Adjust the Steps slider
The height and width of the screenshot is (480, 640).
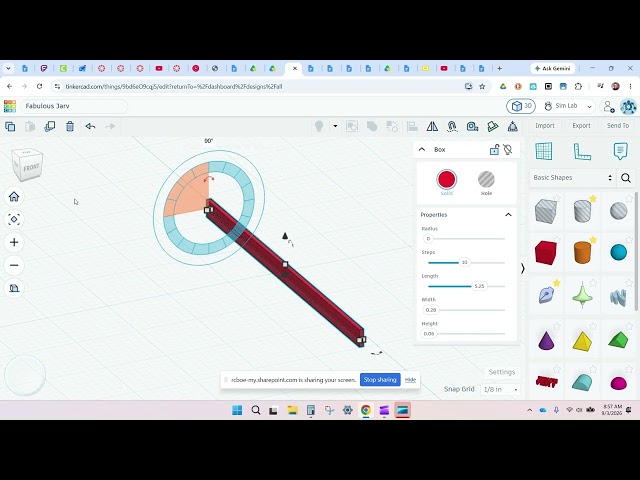(x=464, y=262)
